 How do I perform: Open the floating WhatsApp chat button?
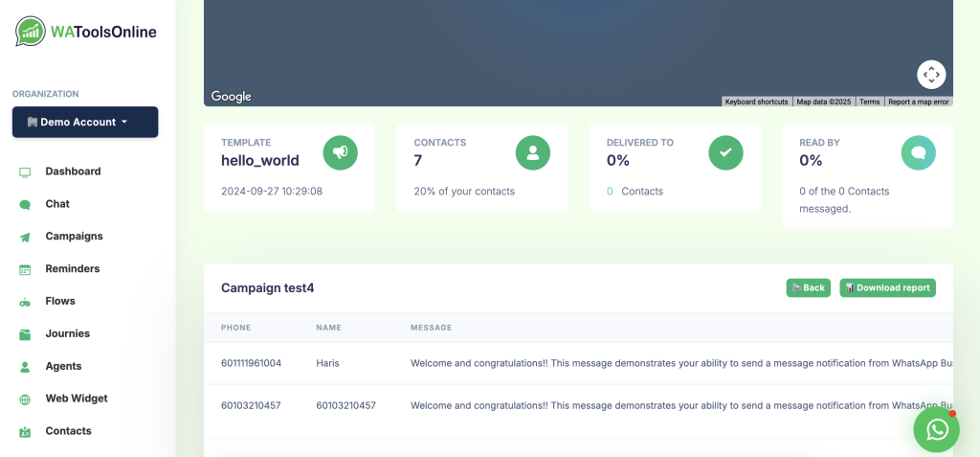coord(936,429)
